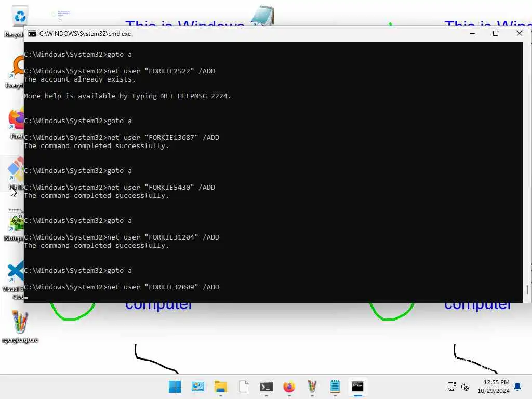Open the Notepad taskbar icon

point(335,387)
